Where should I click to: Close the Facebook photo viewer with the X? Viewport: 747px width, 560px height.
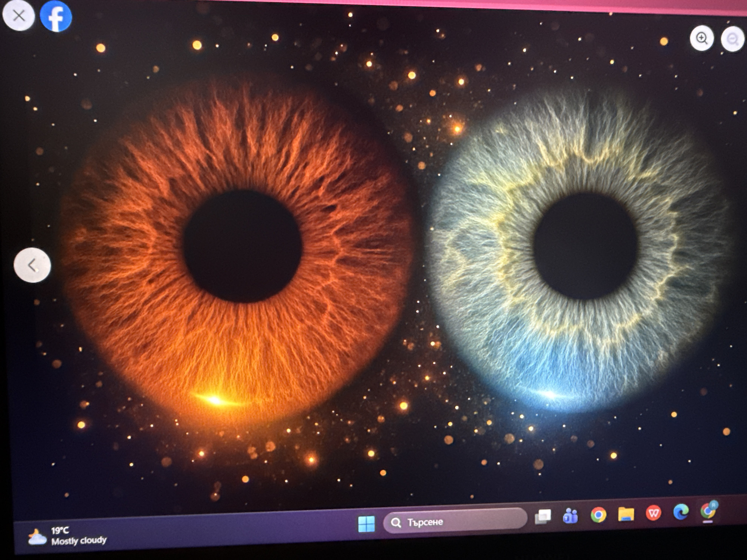pyautogui.click(x=19, y=16)
